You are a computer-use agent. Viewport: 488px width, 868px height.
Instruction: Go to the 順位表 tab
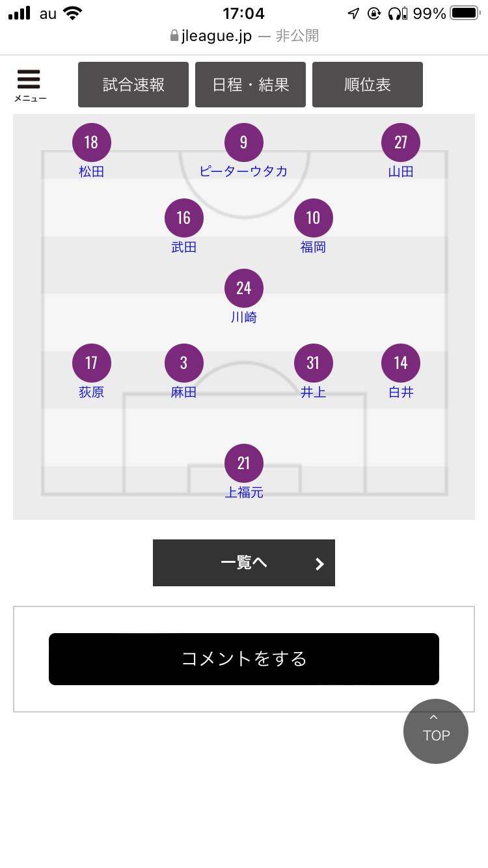click(x=368, y=85)
